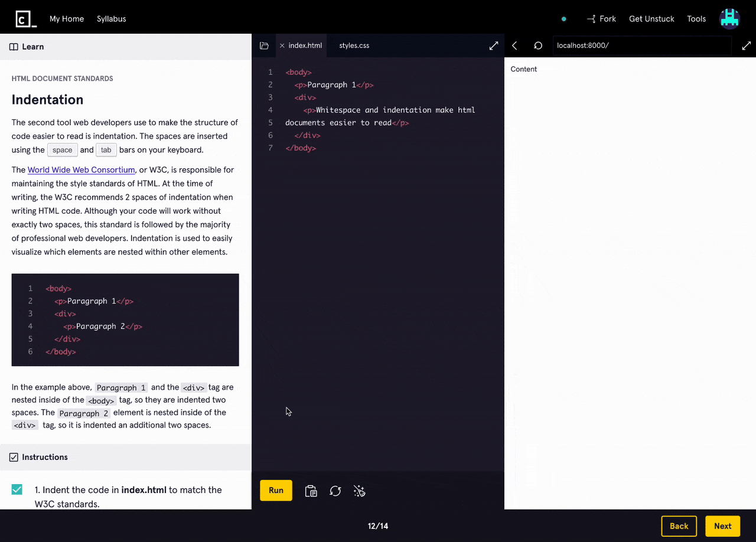Click the Instructions checklist icon
The image size is (756, 542).
coord(14,457)
